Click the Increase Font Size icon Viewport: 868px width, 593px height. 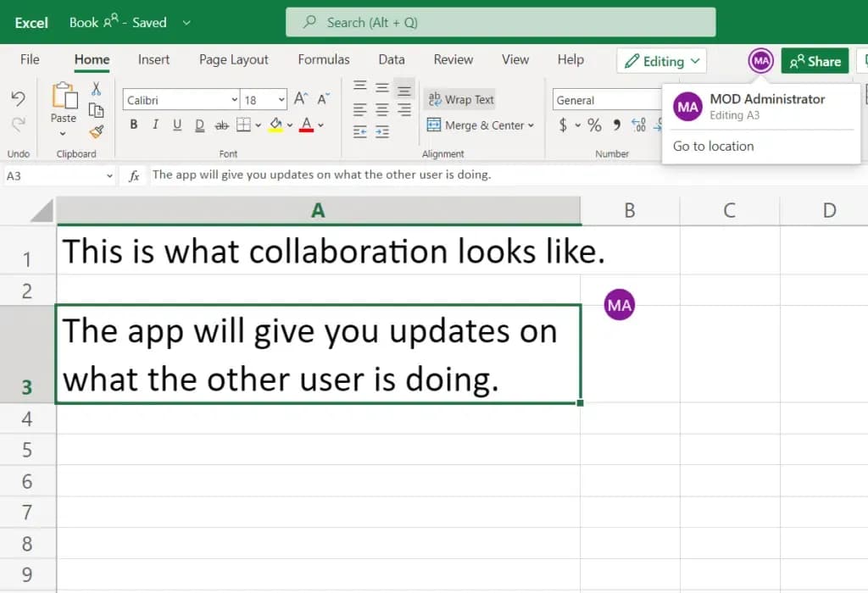click(x=301, y=99)
